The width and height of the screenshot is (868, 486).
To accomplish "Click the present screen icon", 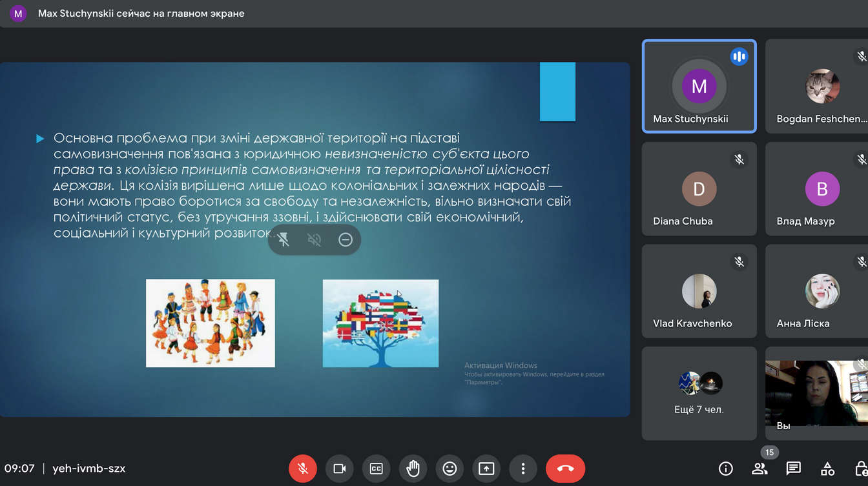I will click(x=486, y=469).
